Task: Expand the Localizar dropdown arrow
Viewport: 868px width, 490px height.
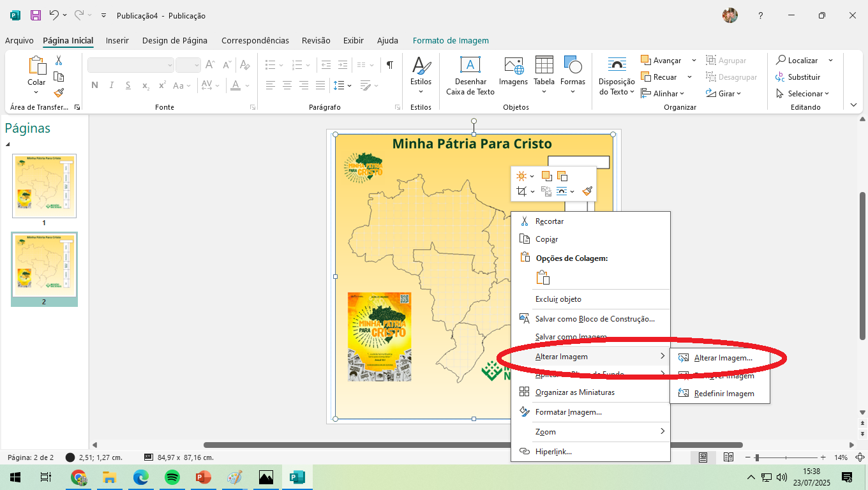Action: (830, 61)
